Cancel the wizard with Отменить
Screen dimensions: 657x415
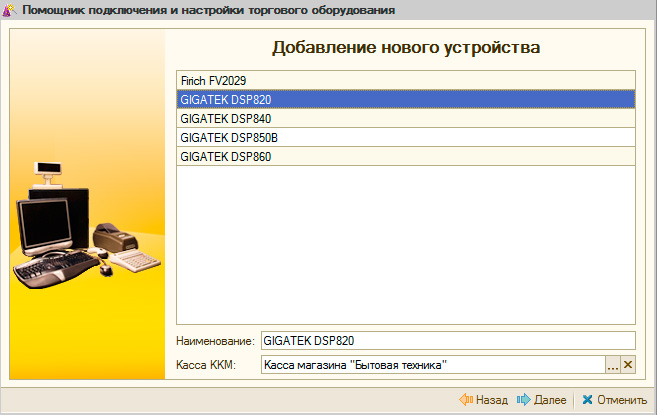point(614,400)
